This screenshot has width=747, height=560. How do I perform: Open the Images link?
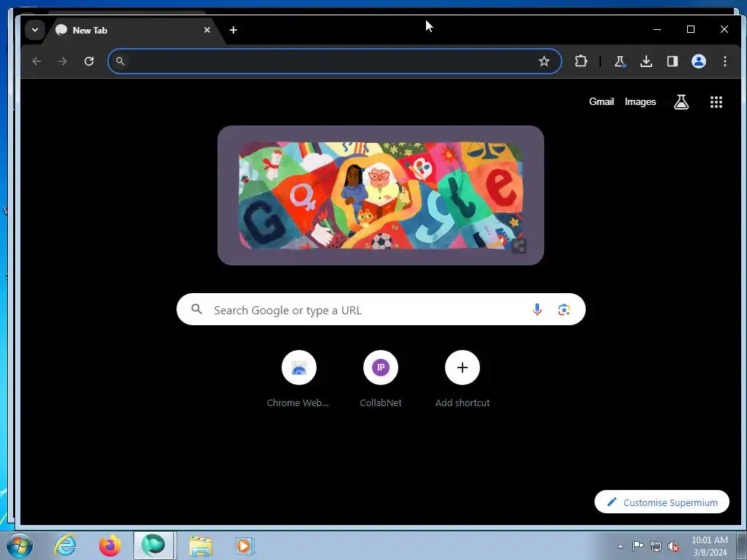[640, 102]
